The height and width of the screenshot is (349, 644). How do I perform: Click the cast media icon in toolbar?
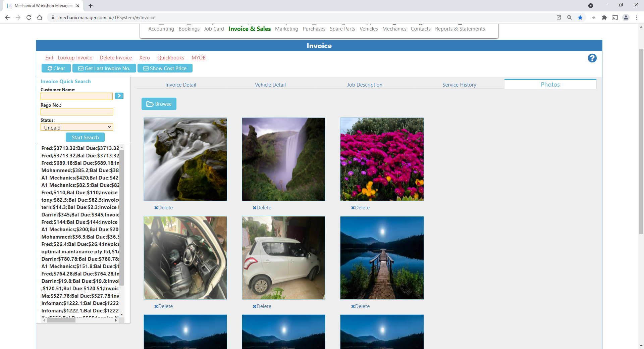click(x=615, y=17)
